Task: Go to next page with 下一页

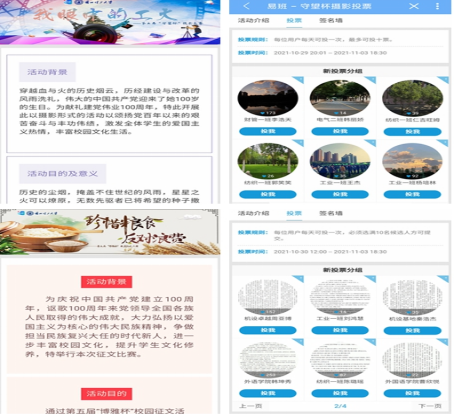Action: click(x=430, y=406)
